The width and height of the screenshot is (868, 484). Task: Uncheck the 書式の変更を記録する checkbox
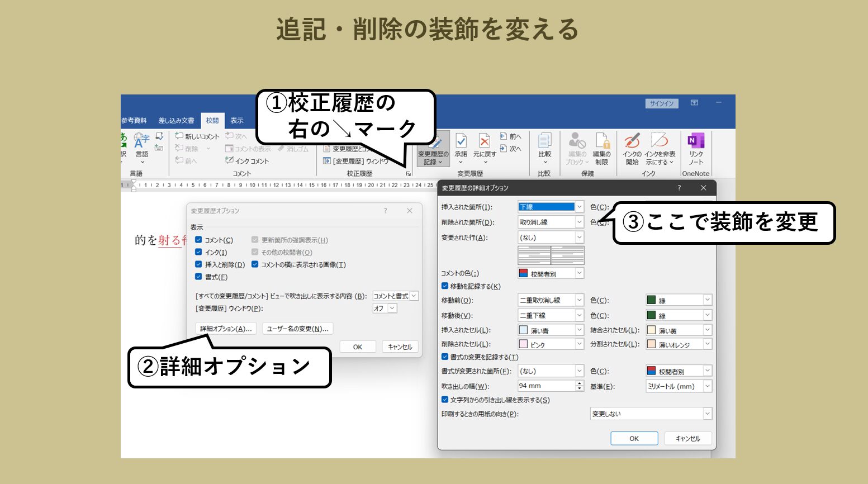445,357
